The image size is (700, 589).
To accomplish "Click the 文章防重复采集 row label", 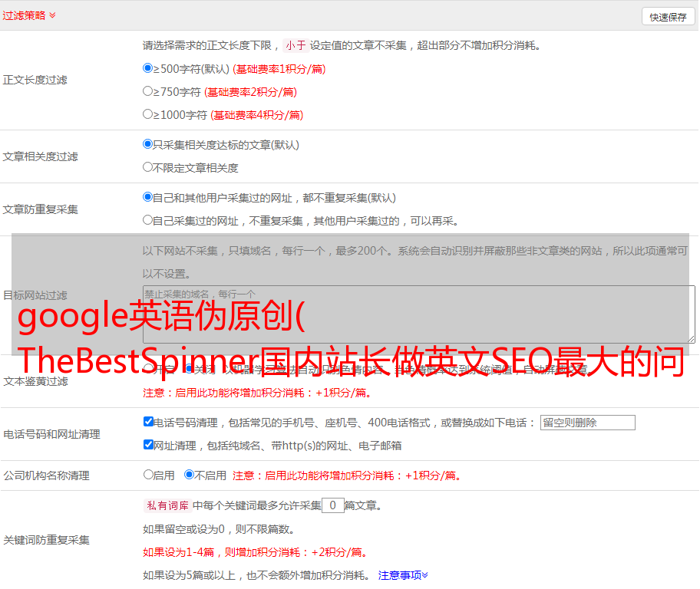I will 40,209.
